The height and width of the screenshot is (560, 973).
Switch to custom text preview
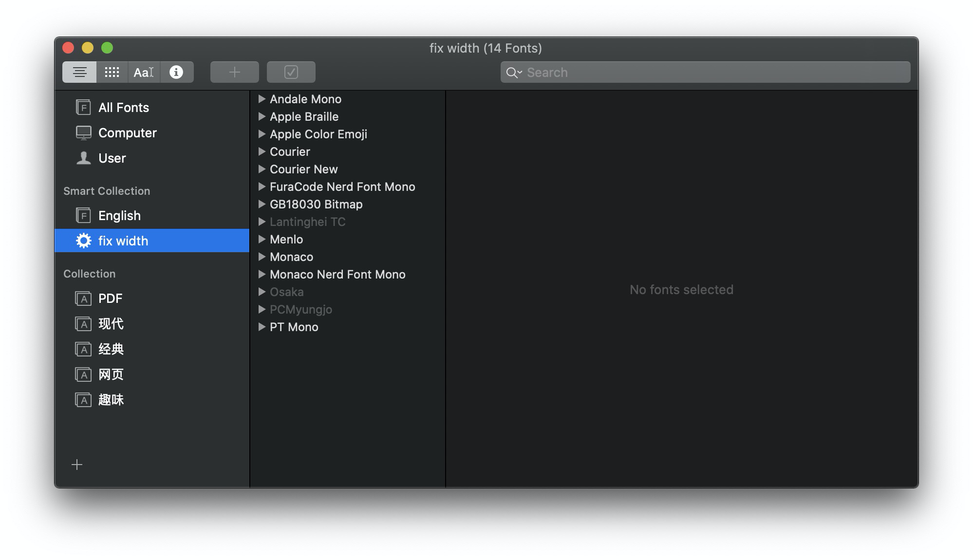[x=144, y=72]
